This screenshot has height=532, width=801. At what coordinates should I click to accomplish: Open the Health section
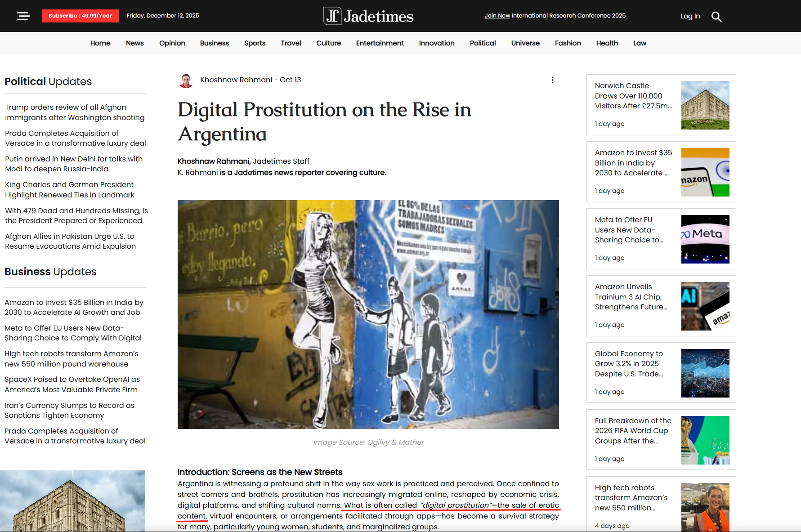(607, 43)
